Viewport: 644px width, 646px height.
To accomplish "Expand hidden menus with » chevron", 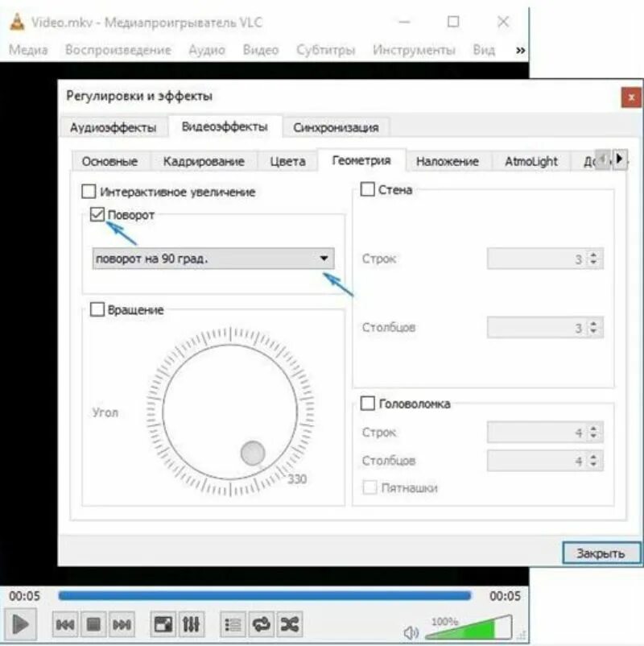I will (521, 50).
